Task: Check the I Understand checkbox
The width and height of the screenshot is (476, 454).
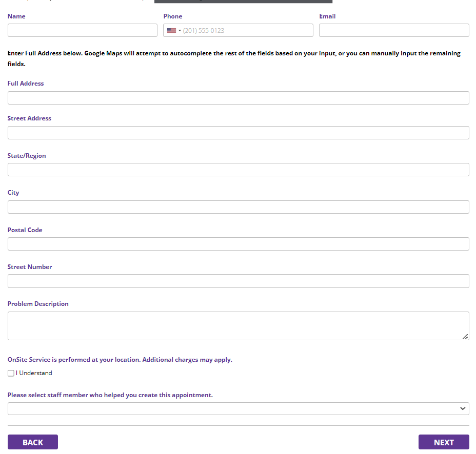Action: click(x=11, y=374)
